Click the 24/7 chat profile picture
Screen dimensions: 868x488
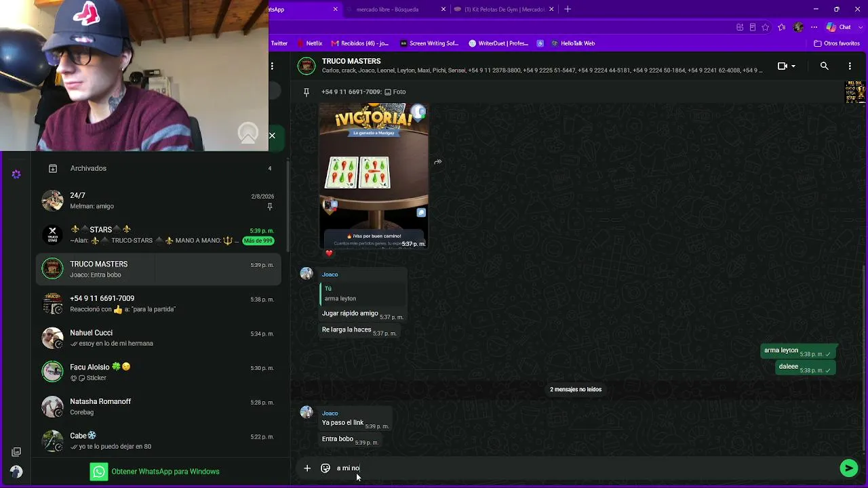pyautogui.click(x=52, y=201)
